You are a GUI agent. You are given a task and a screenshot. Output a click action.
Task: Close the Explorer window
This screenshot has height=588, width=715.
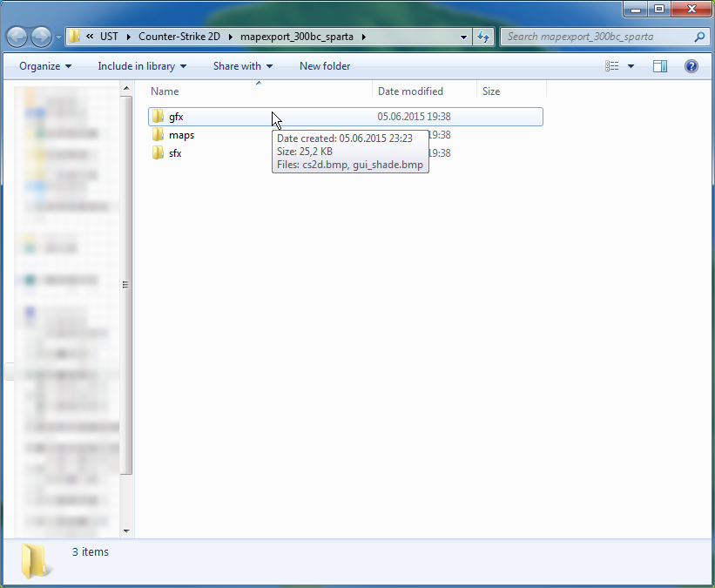click(691, 9)
